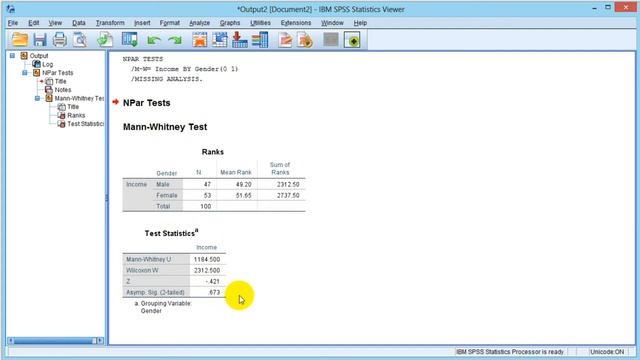Click the Go to Case toolbar icon
640x360 pixels.
[220, 40]
